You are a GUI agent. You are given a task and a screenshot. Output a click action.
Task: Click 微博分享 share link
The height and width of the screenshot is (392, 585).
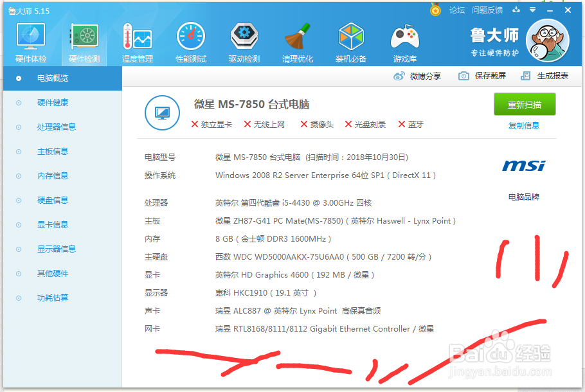[426, 76]
